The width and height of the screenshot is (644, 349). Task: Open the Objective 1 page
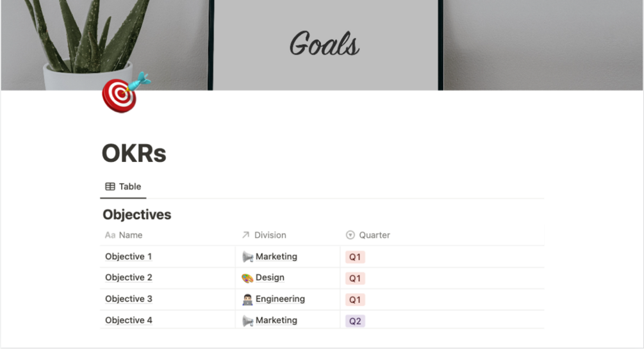(x=129, y=257)
